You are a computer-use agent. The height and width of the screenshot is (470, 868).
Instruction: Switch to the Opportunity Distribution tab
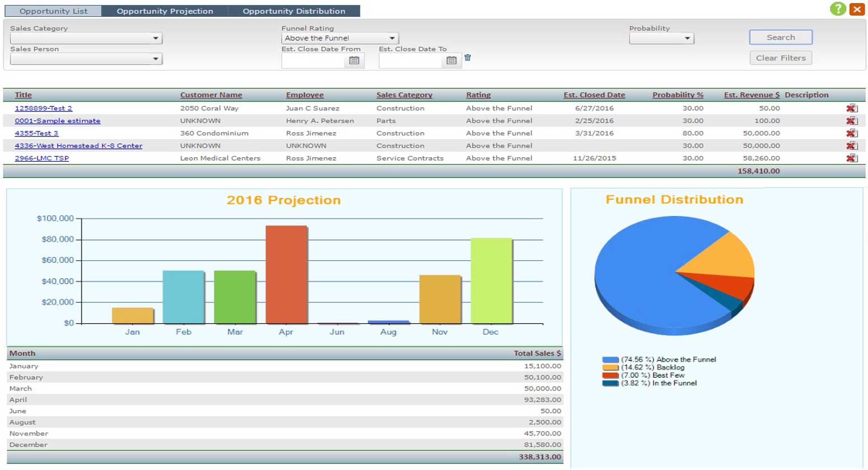tap(293, 11)
